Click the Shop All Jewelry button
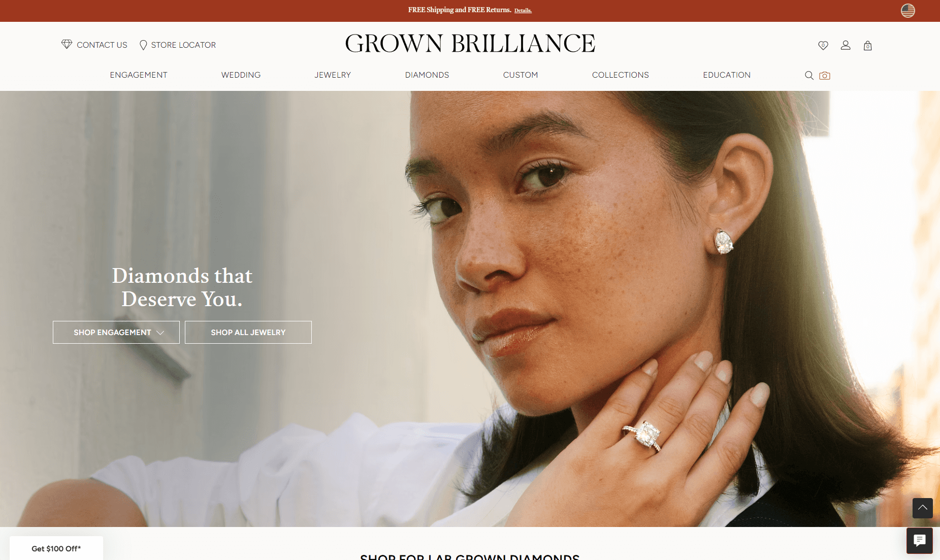 point(248,332)
